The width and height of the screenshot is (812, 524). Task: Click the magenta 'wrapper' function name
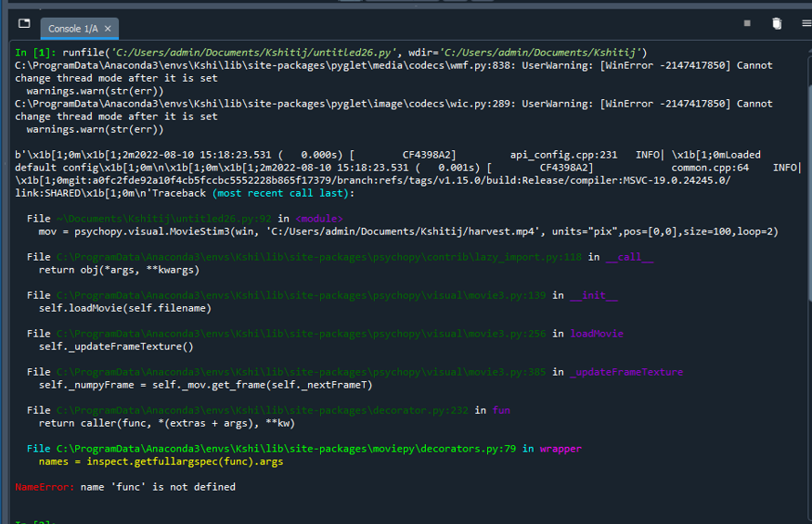(561, 448)
